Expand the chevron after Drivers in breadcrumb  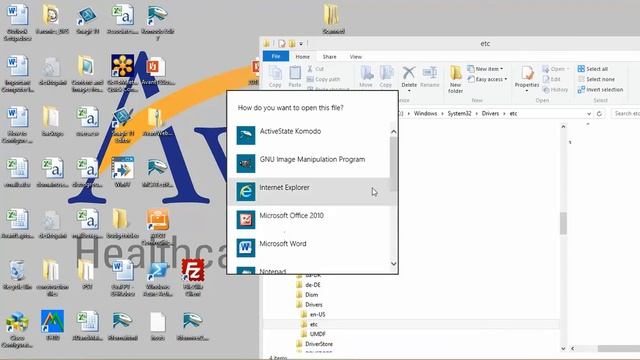504,113
